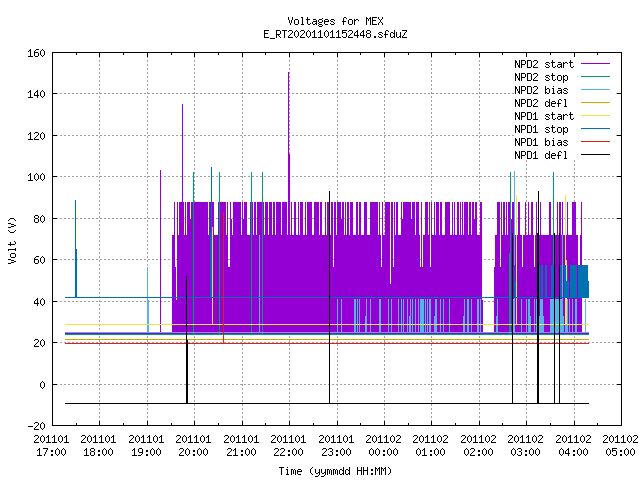
Task: Click the NPD2 stop legend label
Action: point(541,77)
